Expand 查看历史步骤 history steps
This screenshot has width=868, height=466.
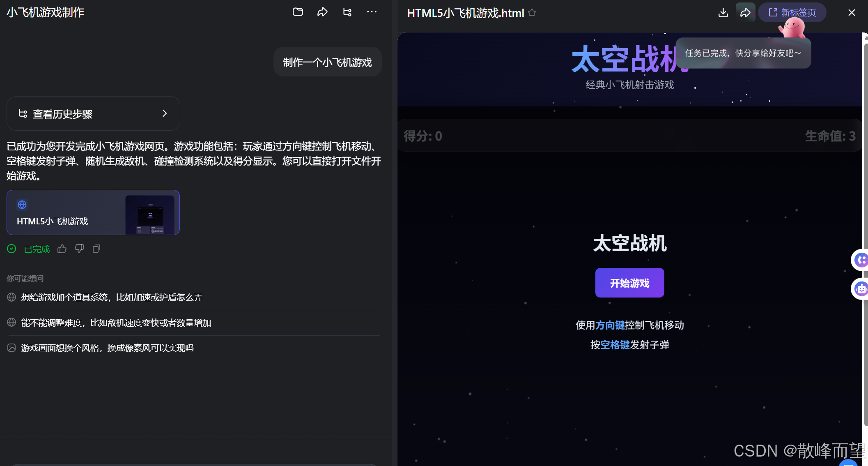click(93, 113)
